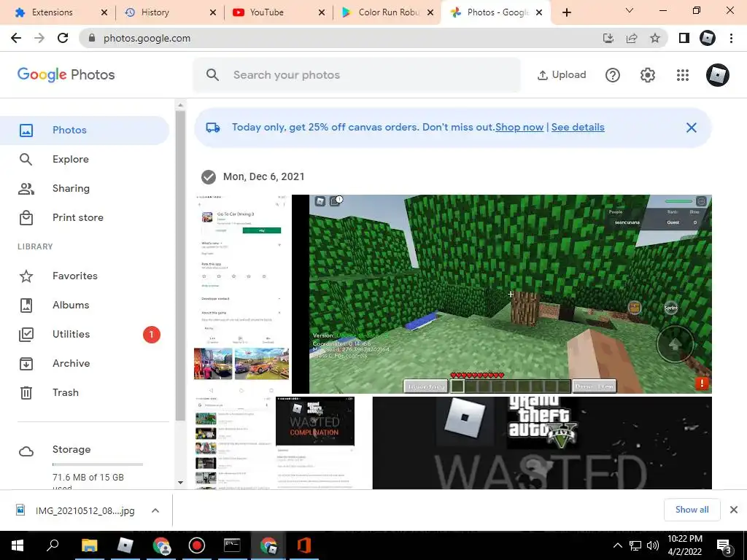
Task: Open Google Photos settings gear
Action: coord(648,75)
